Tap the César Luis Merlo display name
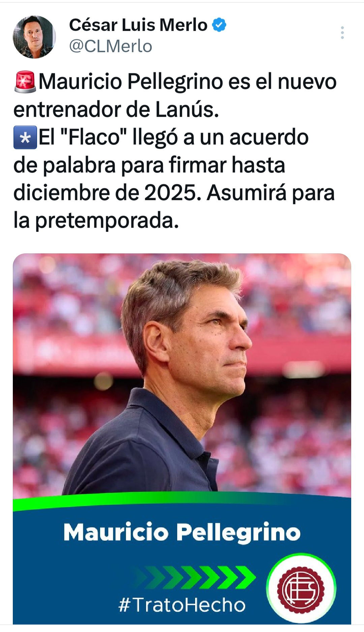 click(138, 25)
